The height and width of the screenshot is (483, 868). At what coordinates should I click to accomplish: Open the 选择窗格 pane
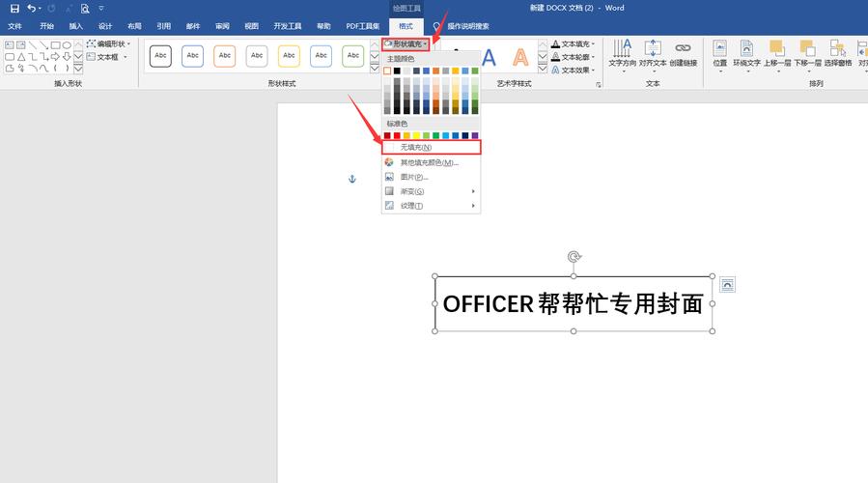838,54
